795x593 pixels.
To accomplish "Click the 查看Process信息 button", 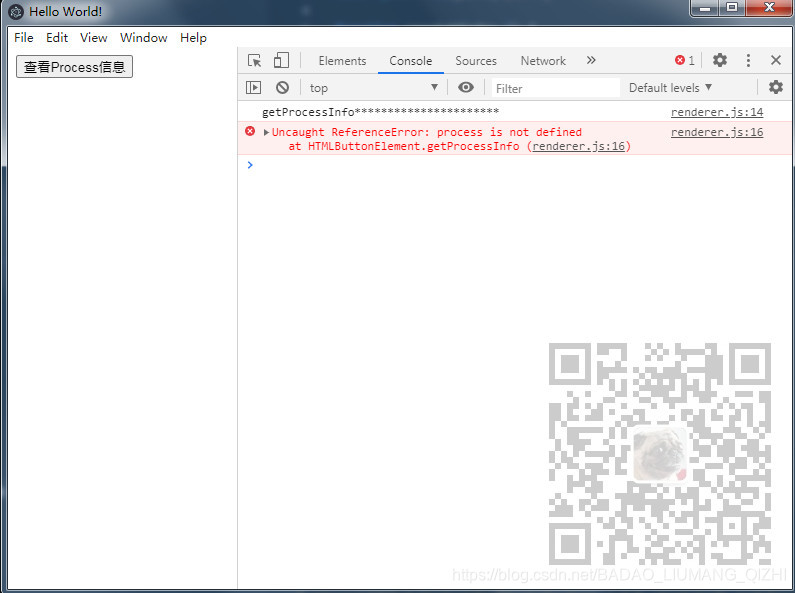I will click(75, 67).
